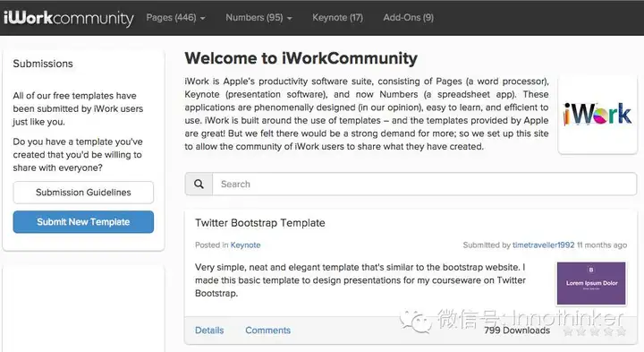This screenshot has width=644, height=352.
Task: Open the Add-Ons (9) section
Action: [x=408, y=18]
